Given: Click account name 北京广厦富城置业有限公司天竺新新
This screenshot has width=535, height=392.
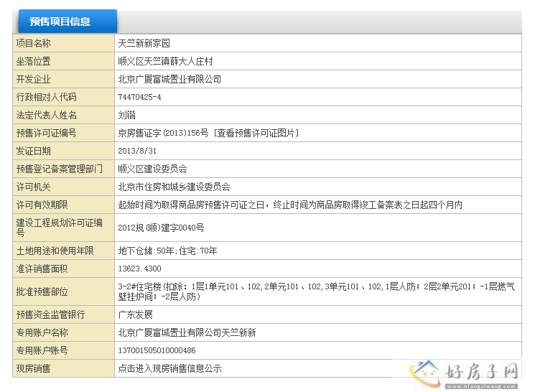Looking at the screenshot, I should tap(187, 332).
